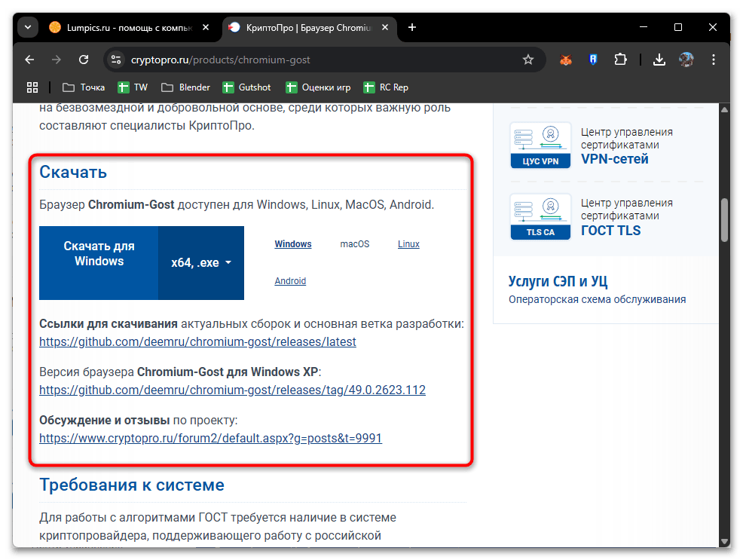
Task: Switch to the КриптоПро Chromium tab
Action: coord(308,27)
